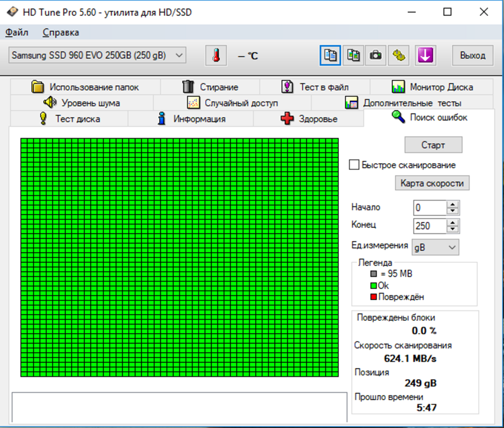Increase the Начало value with up arrow
The image size is (504, 428).
click(x=453, y=204)
